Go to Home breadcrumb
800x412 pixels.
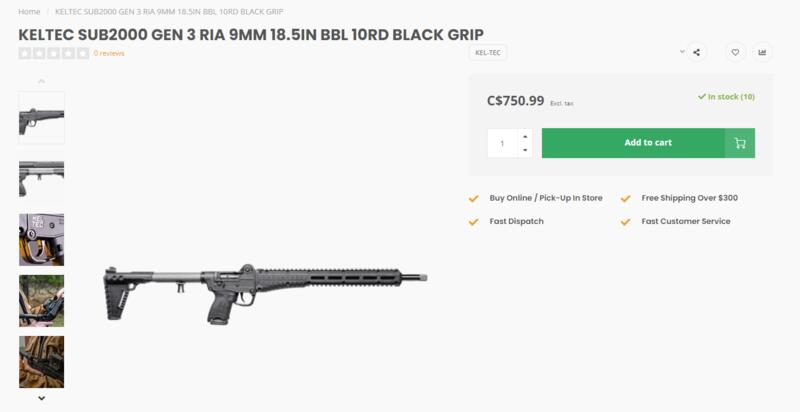29,11
